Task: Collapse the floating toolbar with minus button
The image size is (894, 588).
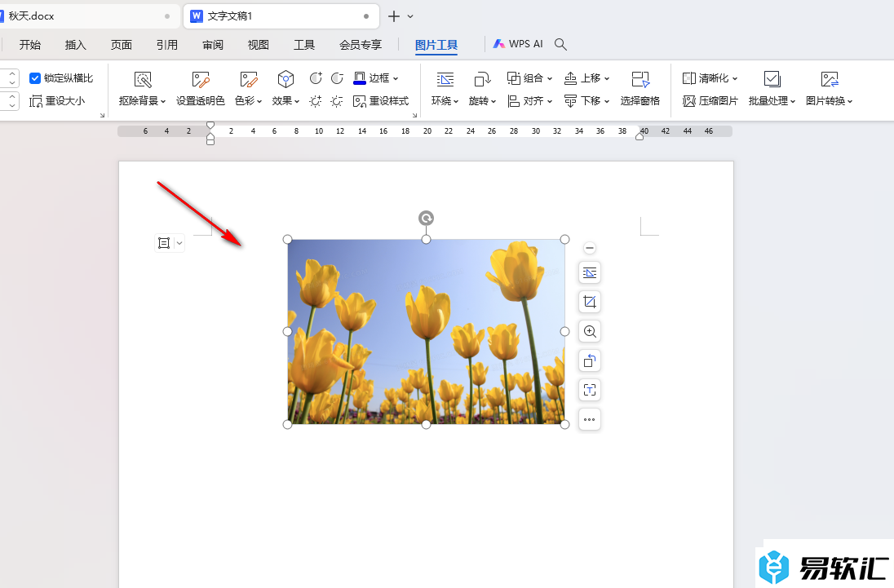Action: 590,248
